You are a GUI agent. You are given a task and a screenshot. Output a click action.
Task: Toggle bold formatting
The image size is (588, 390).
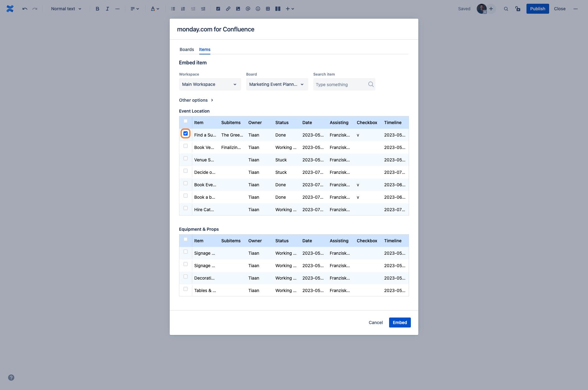coord(97,9)
